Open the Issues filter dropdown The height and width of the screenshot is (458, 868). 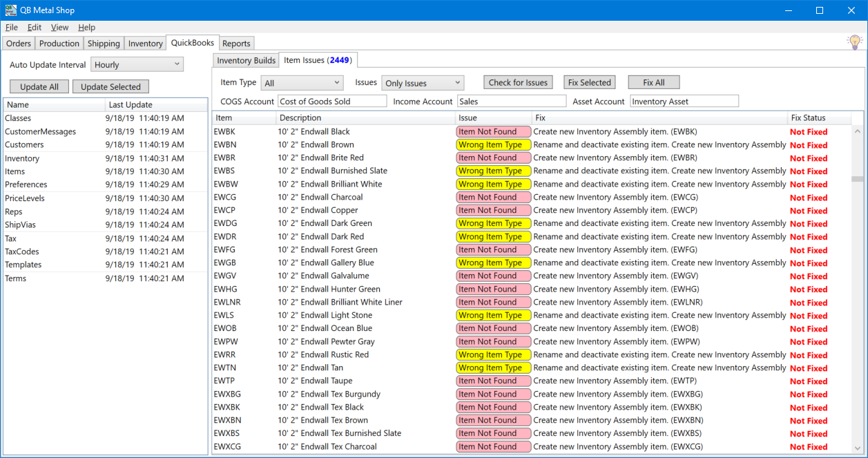[x=423, y=83]
